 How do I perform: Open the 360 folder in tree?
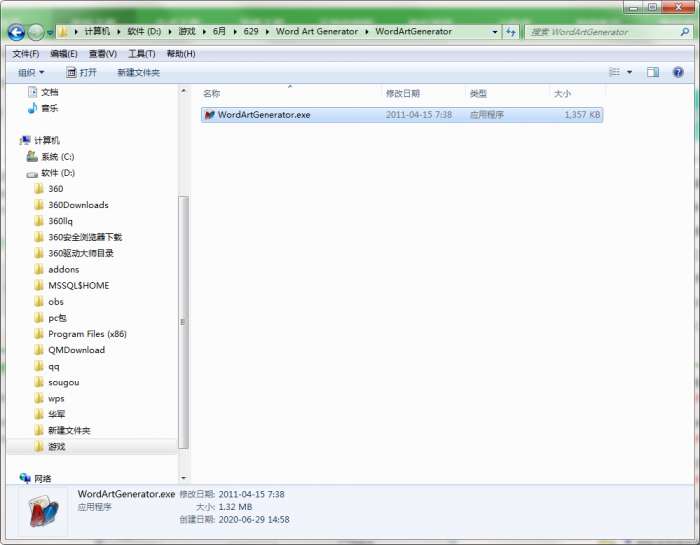(x=55, y=189)
